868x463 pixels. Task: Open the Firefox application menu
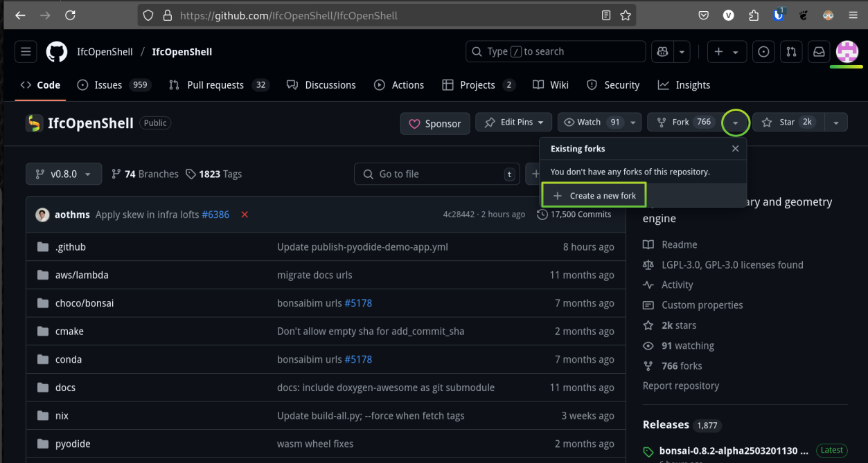853,15
